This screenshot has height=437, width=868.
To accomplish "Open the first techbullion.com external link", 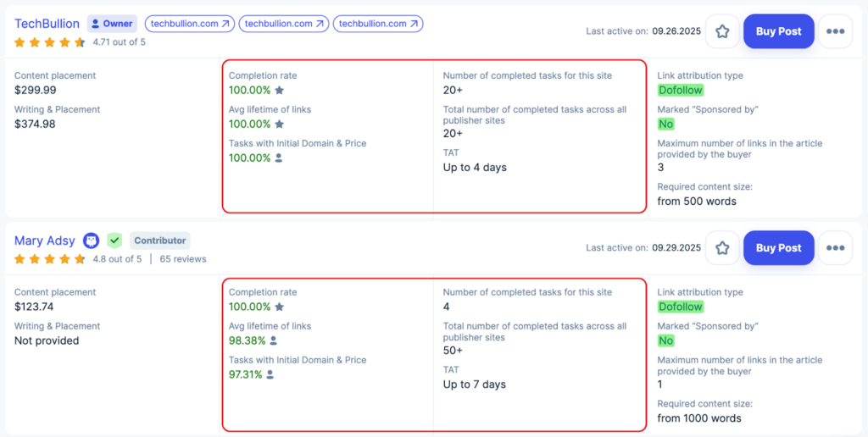I will (189, 24).
